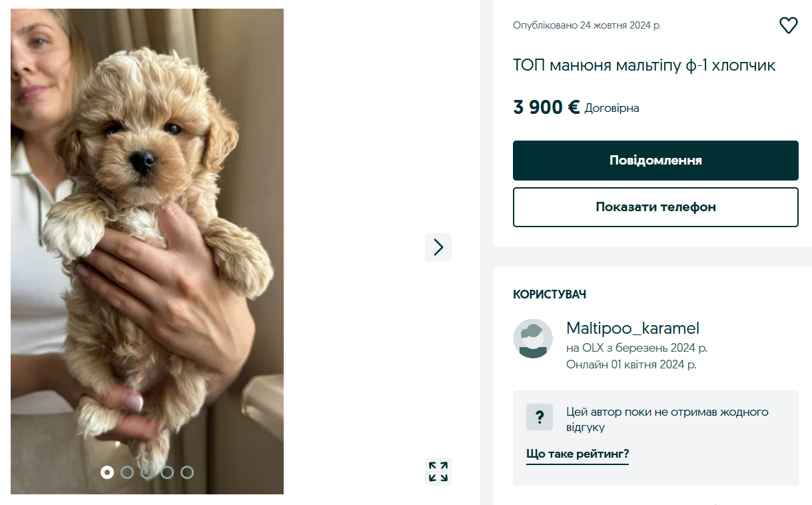812x505 pixels.
Task: Open the photo in fullscreen mode
Action: (438, 472)
